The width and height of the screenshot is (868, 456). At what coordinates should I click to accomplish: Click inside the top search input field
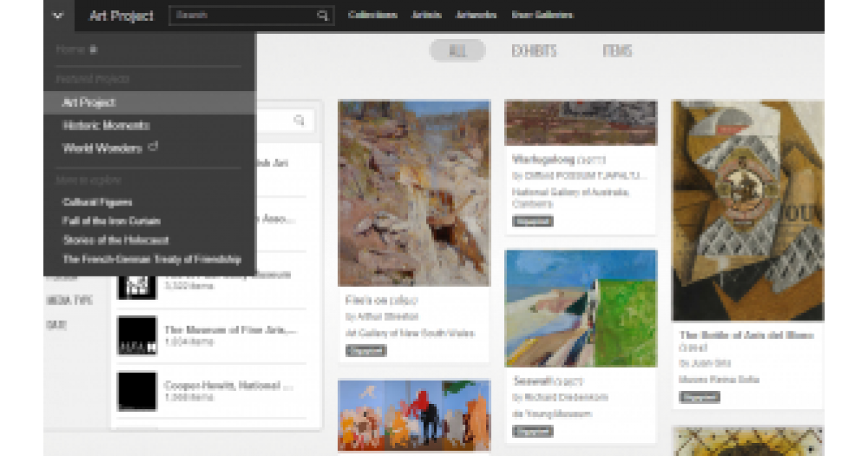[x=239, y=14]
